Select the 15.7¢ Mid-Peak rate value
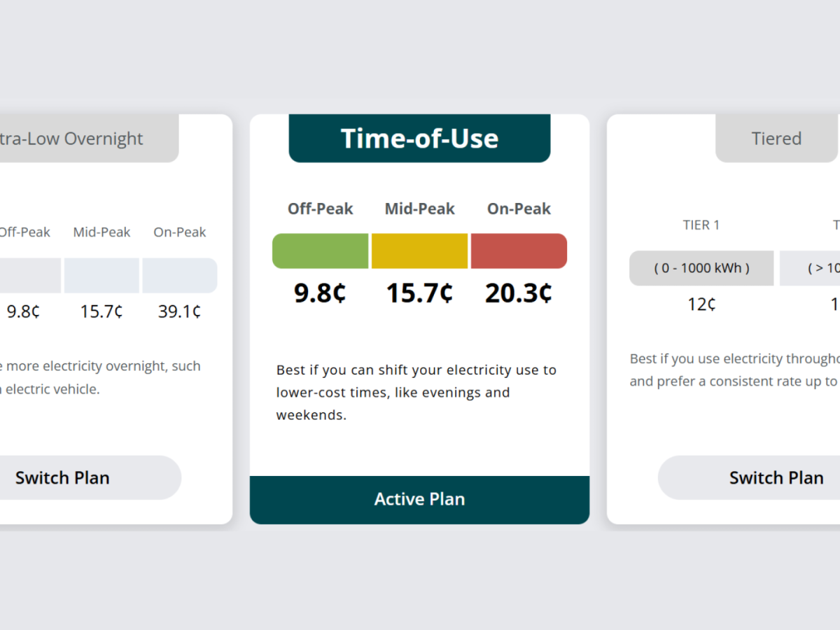 419,293
